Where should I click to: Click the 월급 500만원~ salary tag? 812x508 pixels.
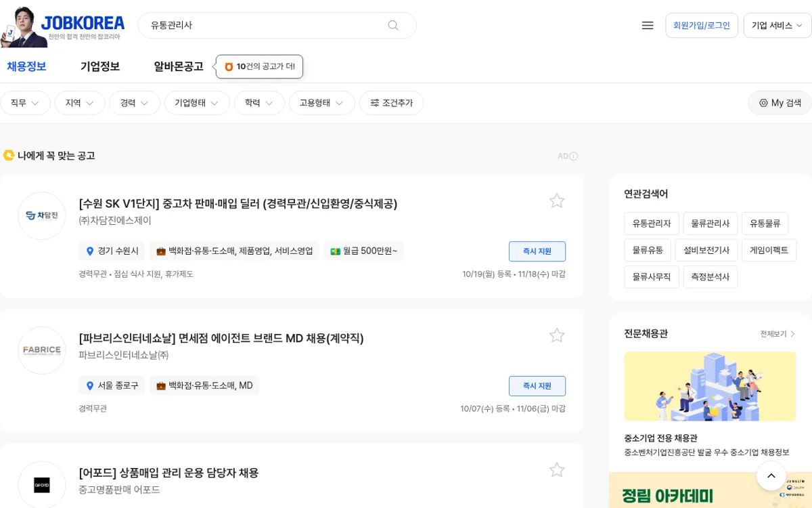(x=363, y=251)
